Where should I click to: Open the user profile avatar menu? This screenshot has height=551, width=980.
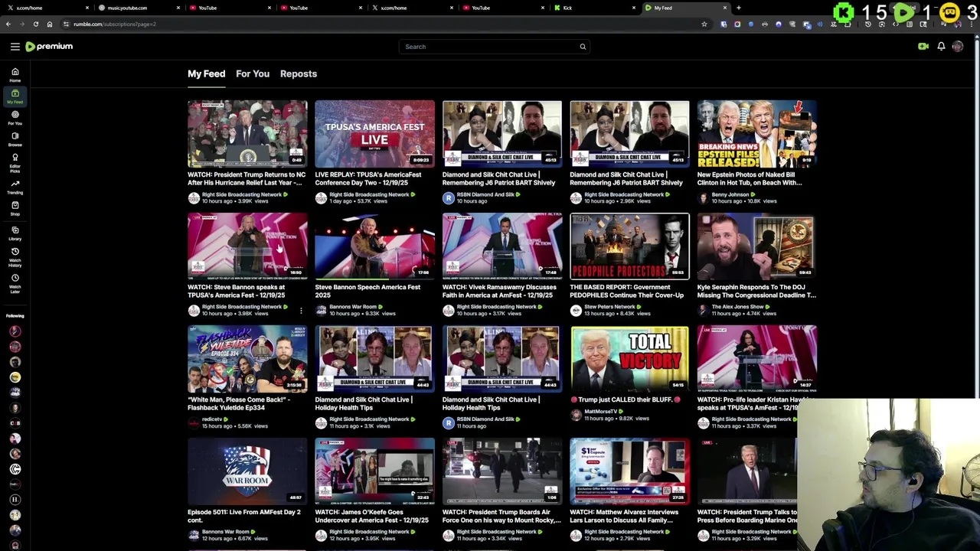pos(958,47)
